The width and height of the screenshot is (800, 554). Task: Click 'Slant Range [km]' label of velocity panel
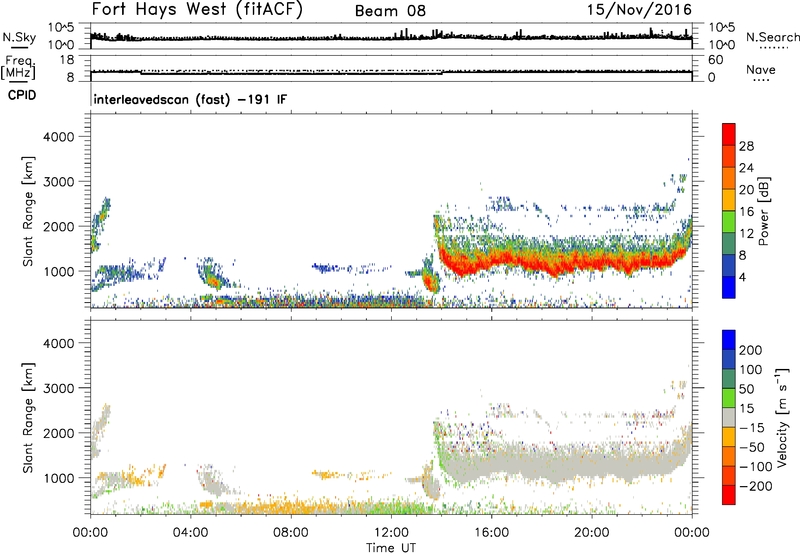click(x=28, y=418)
